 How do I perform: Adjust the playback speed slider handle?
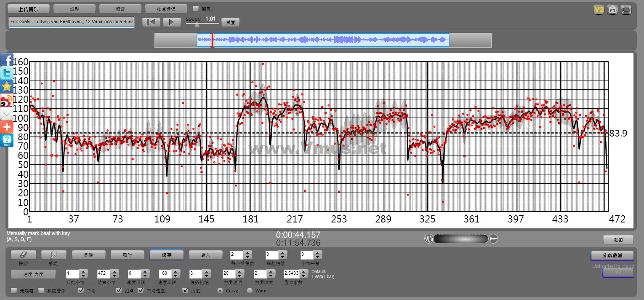197,24
